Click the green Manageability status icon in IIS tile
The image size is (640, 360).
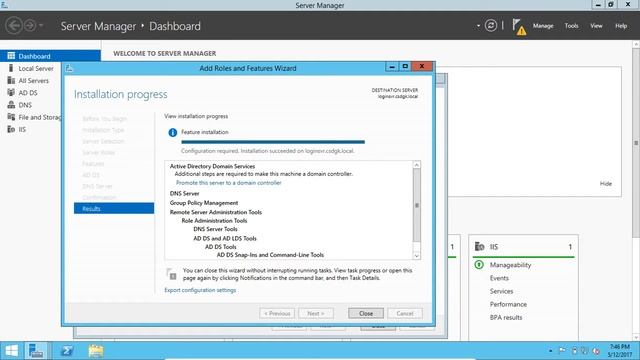[x=479, y=265]
